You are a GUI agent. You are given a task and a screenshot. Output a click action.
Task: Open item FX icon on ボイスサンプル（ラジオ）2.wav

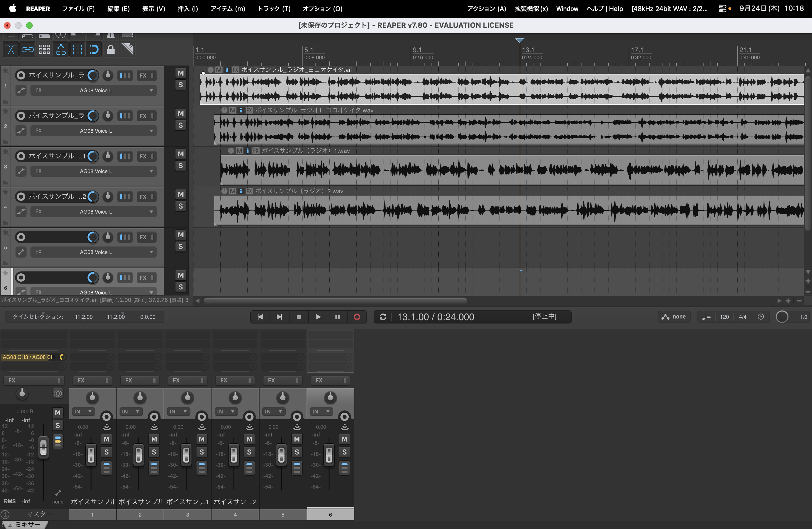[249, 191]
